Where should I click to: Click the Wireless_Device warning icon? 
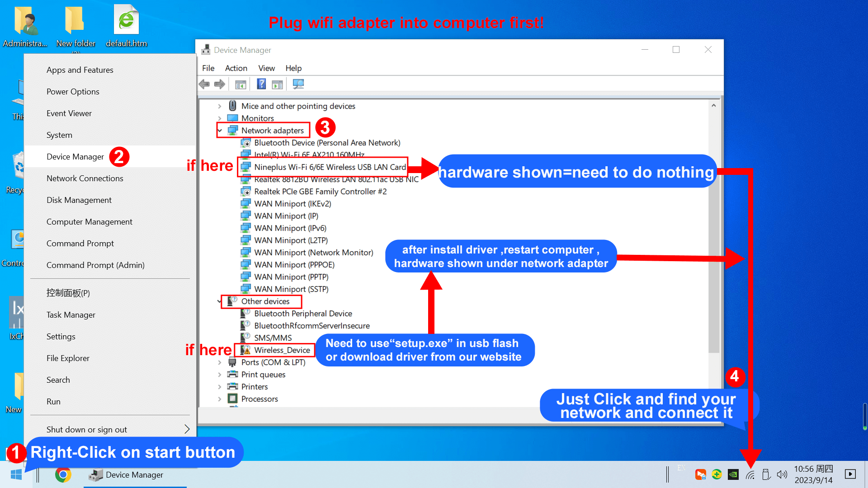point(245,350)
